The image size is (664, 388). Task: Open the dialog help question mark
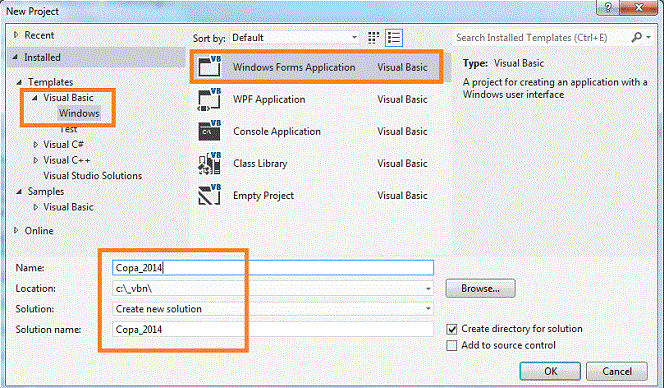(x=608, y=7)
